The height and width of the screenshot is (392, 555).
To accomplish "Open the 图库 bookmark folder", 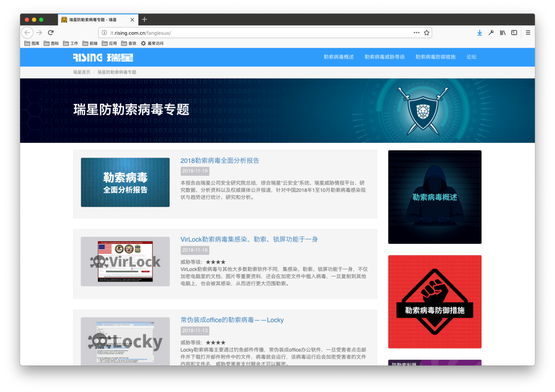I will click(33, 43).
